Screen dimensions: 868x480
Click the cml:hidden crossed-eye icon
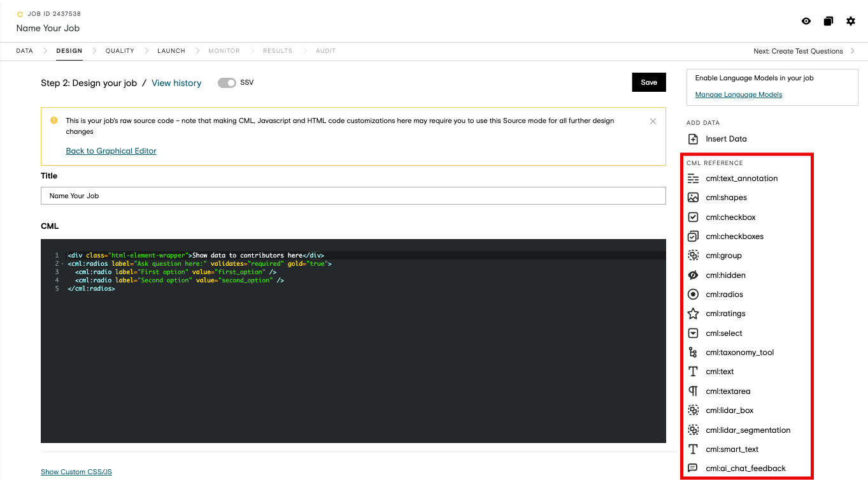[x=693, y=275]
